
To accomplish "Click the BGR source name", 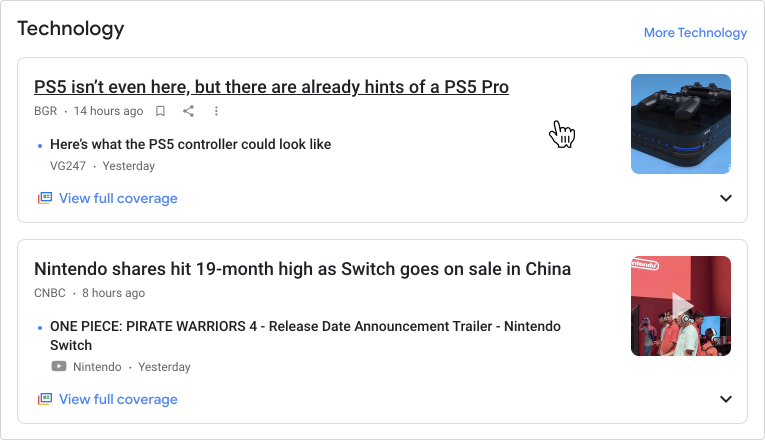I will click(x=46, y=111).
